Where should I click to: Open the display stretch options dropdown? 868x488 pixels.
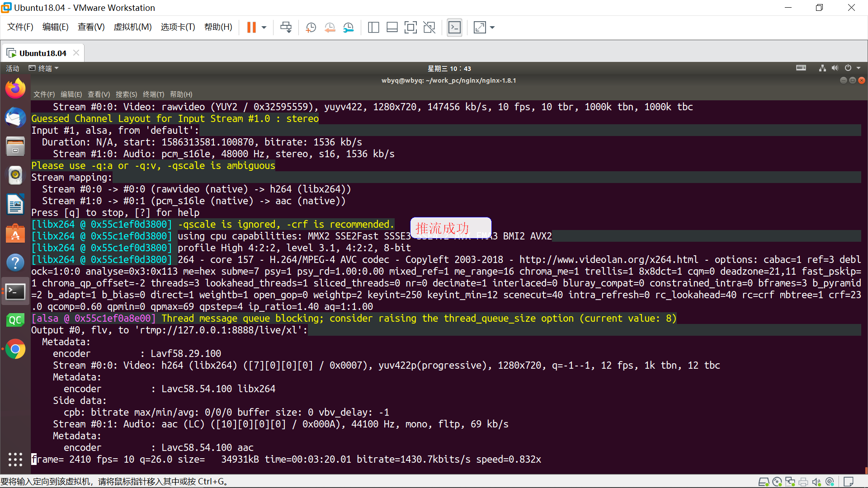(x=492, y=27)
